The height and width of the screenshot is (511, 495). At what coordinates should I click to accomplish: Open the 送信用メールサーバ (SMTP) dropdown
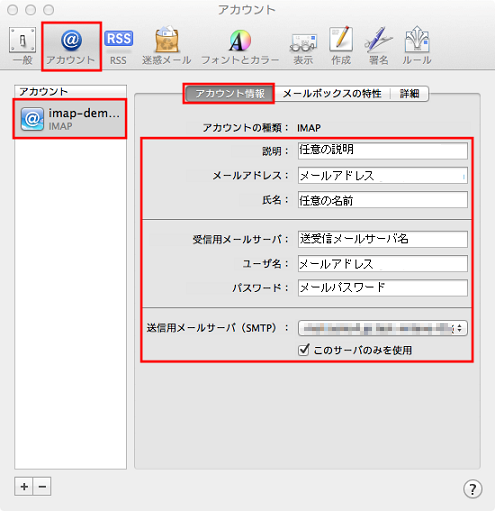[x=383, y=328]
